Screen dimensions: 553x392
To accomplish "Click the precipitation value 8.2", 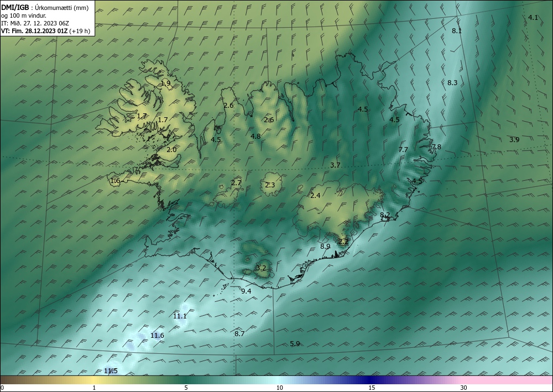I will click(385, 215).
